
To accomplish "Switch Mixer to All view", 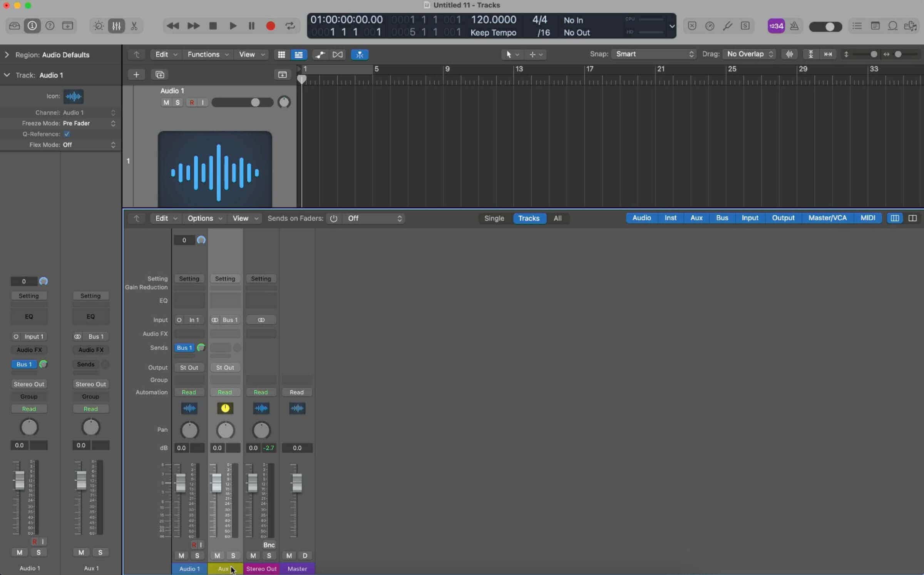I will click(557, 218).
